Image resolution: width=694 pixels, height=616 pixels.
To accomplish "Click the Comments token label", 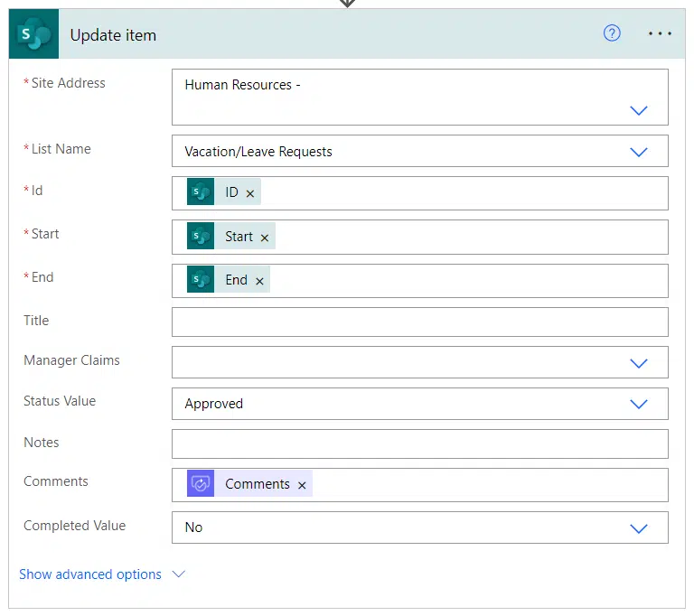I will pyautogui.click(x=258, y=484).
